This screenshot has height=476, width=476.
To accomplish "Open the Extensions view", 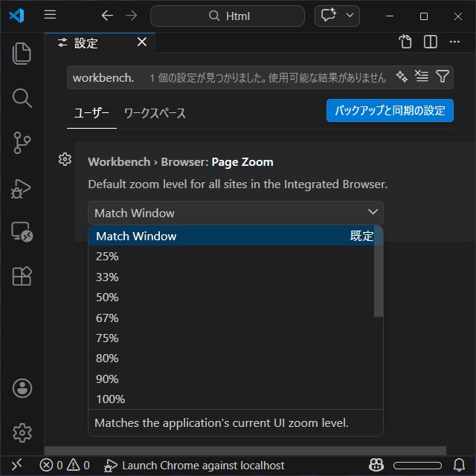I will point(22,276).
